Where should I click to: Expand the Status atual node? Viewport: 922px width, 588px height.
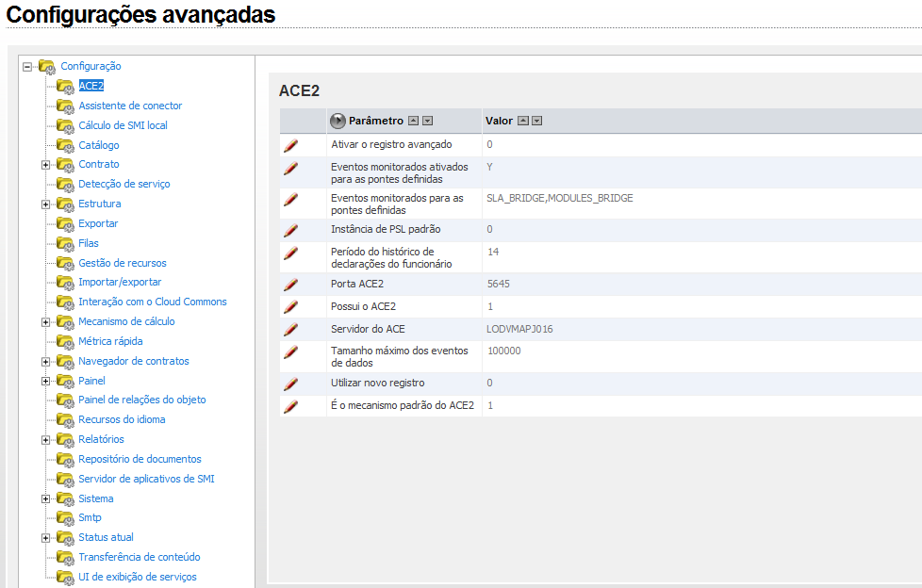(45, 538)
